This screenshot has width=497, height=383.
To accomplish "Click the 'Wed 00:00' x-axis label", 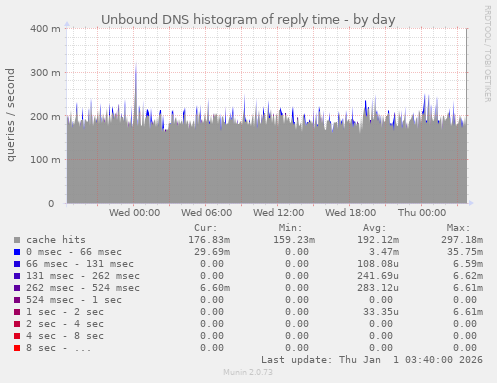I will (x=134, y=213).
